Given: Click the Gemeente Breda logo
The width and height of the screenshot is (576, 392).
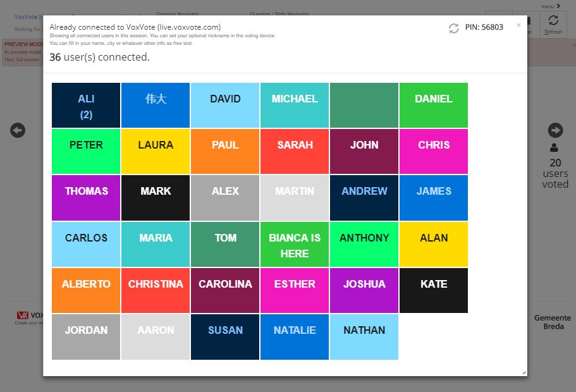Looking at the screenshot, I should tap(552, 322).
